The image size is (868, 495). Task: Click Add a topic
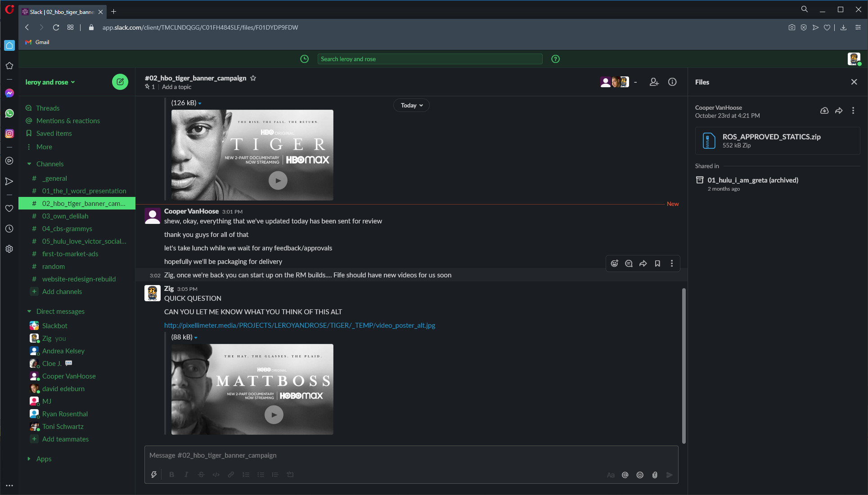[177, 87]
